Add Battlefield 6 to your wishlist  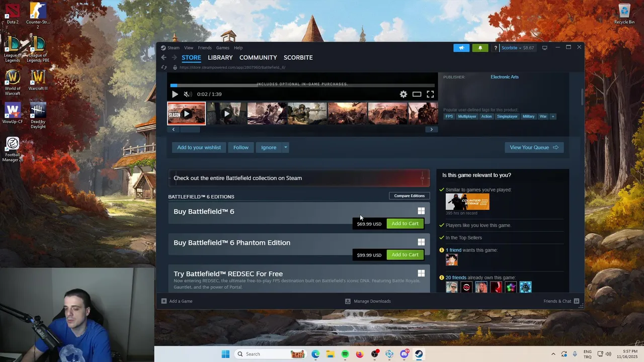(199, 147)
